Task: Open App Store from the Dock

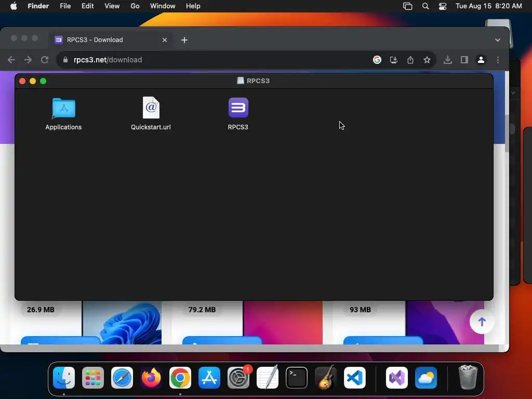Action: tap(209, 378)
